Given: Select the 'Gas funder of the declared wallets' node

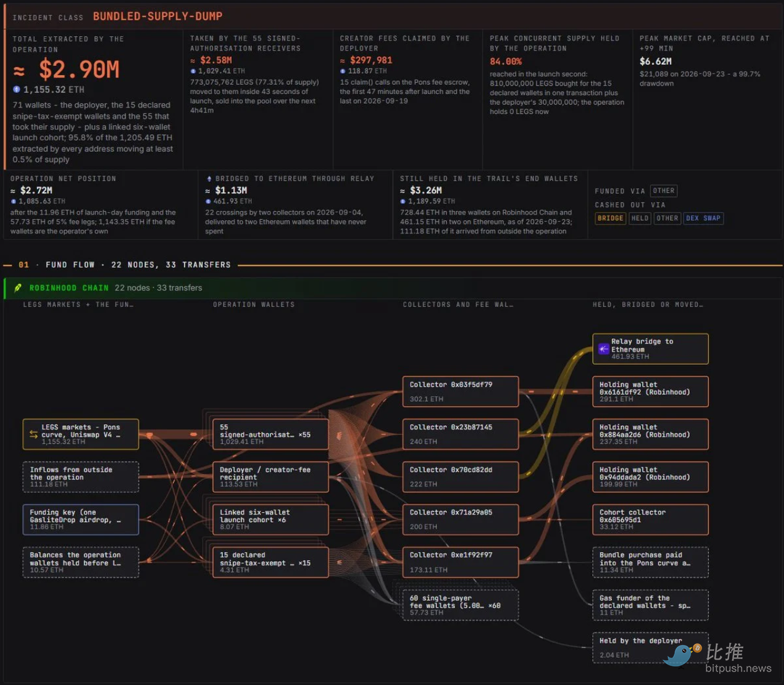Looking at the screenshot, I should pos(650,605).
